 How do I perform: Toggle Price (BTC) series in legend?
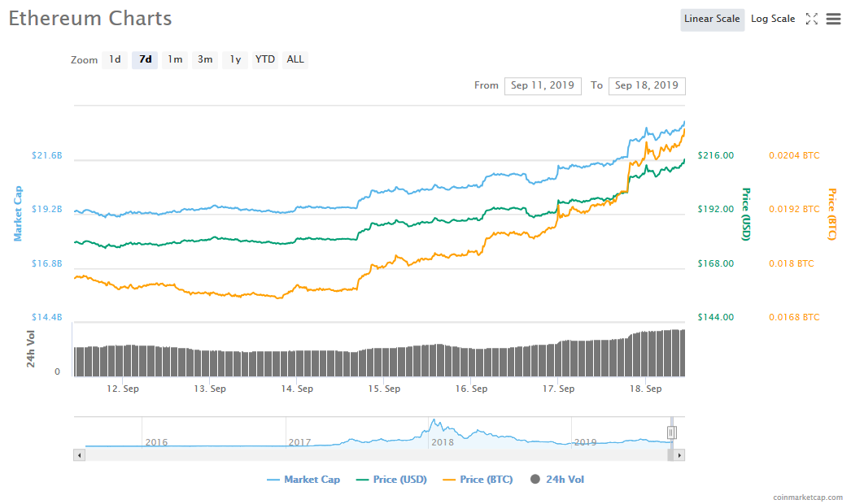coord(478,480)
